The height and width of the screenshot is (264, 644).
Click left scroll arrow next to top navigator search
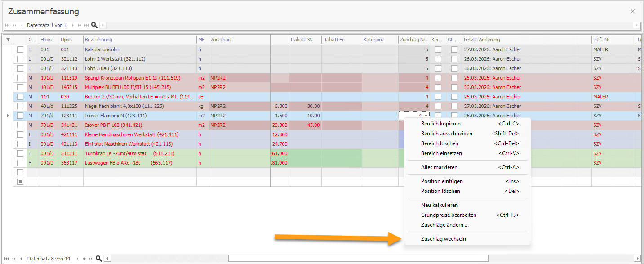102,25
